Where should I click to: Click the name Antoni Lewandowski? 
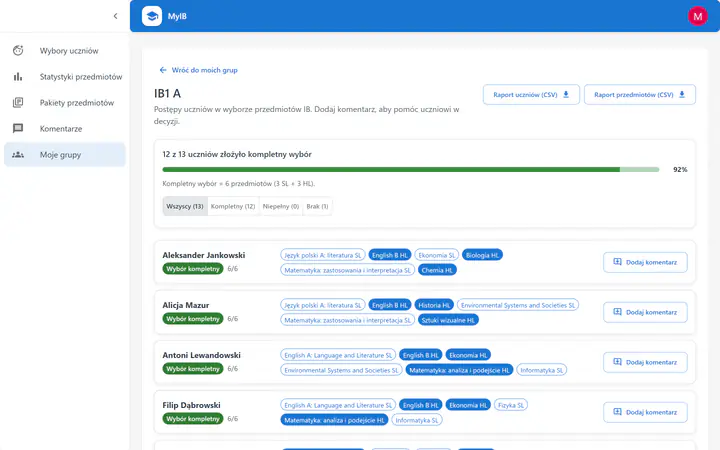tap(202, 355)
